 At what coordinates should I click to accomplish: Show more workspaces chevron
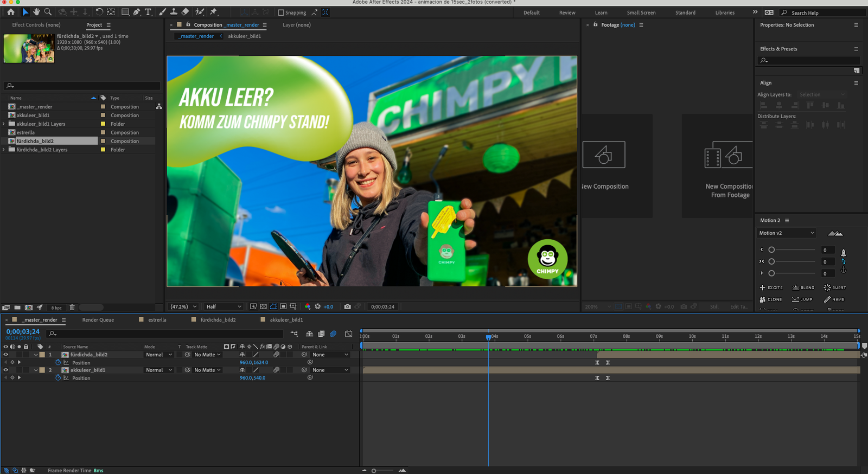click(x=755, y=12)
